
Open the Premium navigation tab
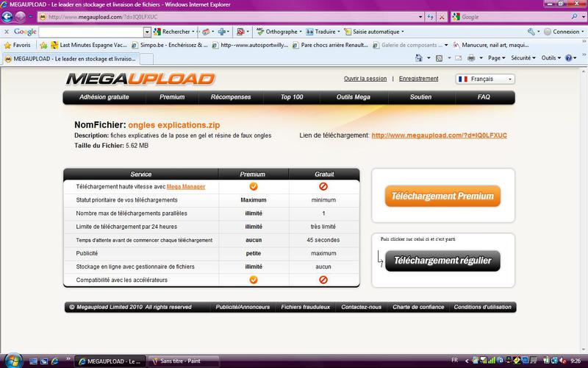pos(171,97)
